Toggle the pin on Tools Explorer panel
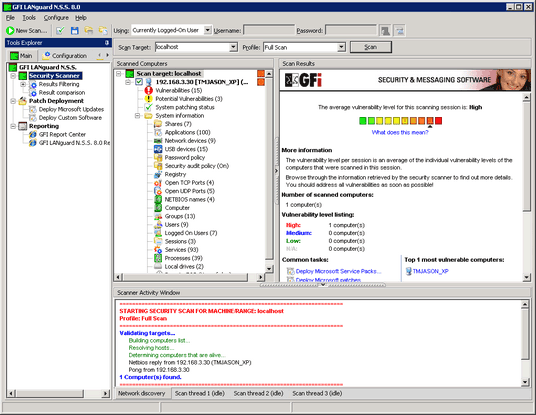This screenshot has height=415, width=536. 107,43
